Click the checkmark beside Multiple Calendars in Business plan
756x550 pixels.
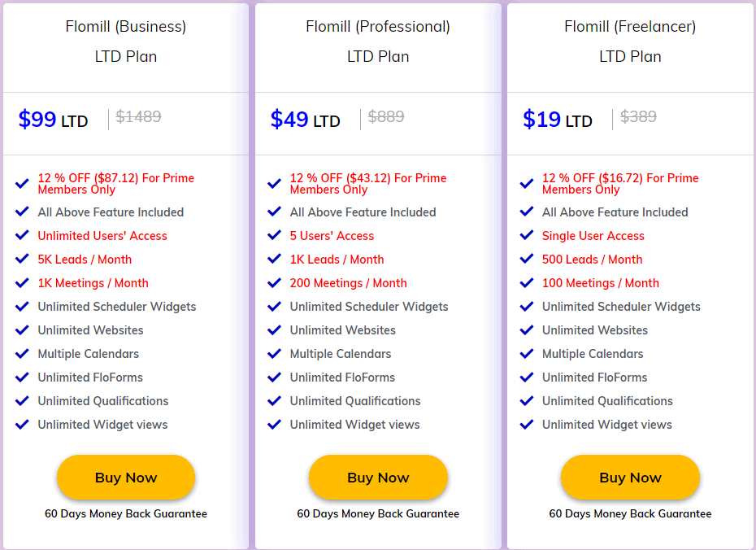[x=22, y=354]
